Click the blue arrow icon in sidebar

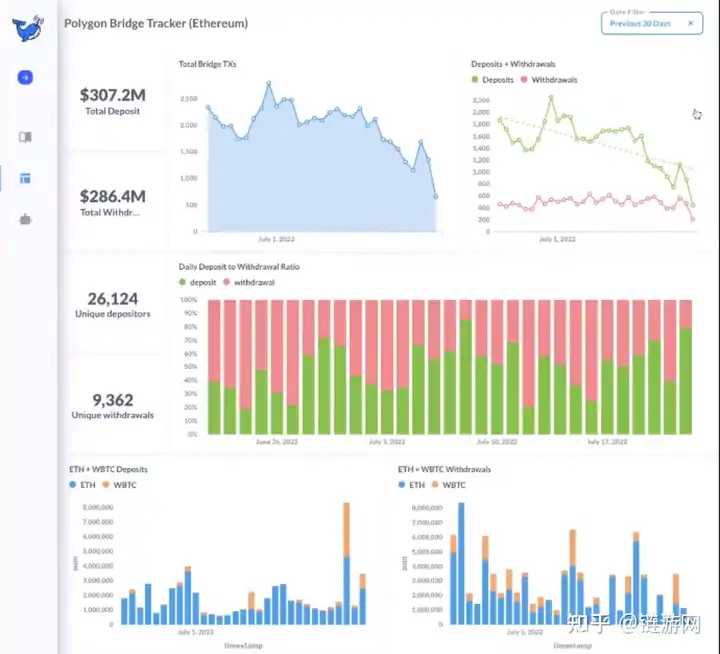pos(25,77)
